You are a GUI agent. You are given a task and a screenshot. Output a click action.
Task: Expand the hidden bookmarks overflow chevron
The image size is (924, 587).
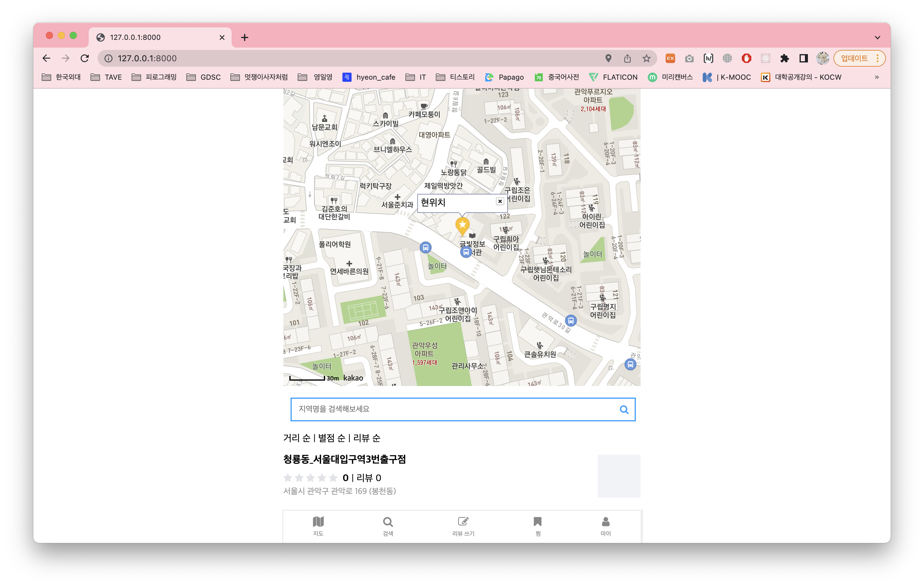876,77
